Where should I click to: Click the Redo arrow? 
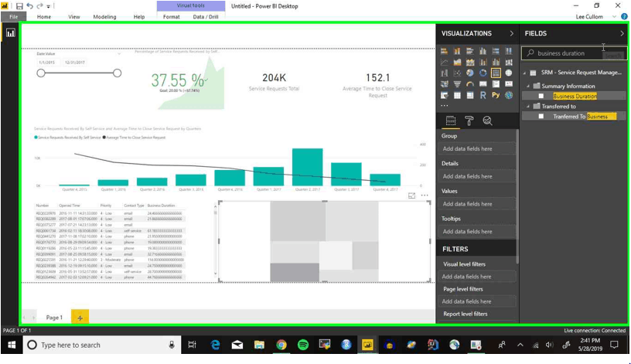click(x=39, y=6)
